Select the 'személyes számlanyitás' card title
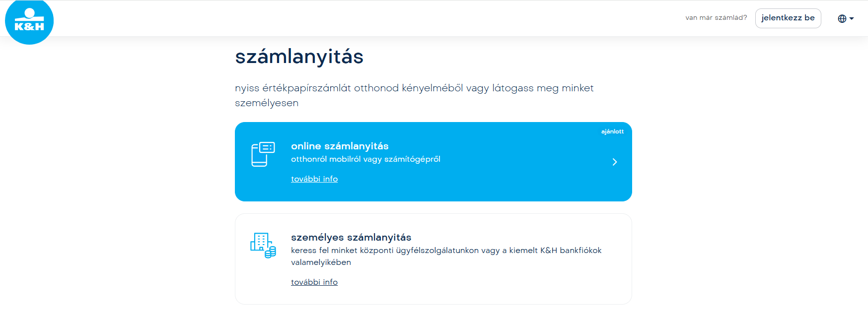The image size is (868, 318). tap(351, 237)
